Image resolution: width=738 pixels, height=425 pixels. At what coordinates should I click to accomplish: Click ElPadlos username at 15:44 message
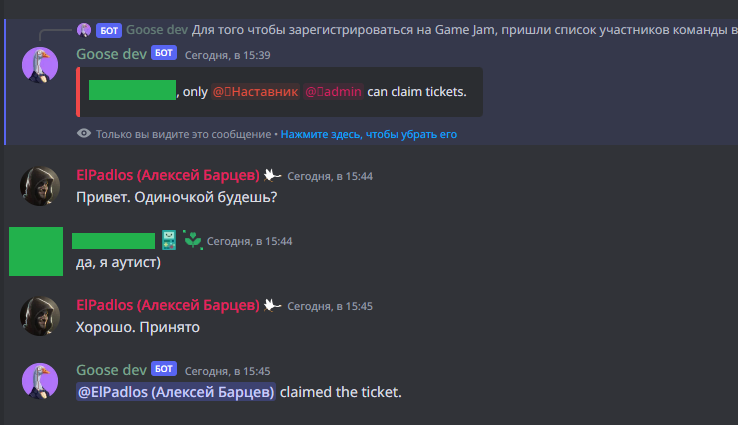(168, 175)
